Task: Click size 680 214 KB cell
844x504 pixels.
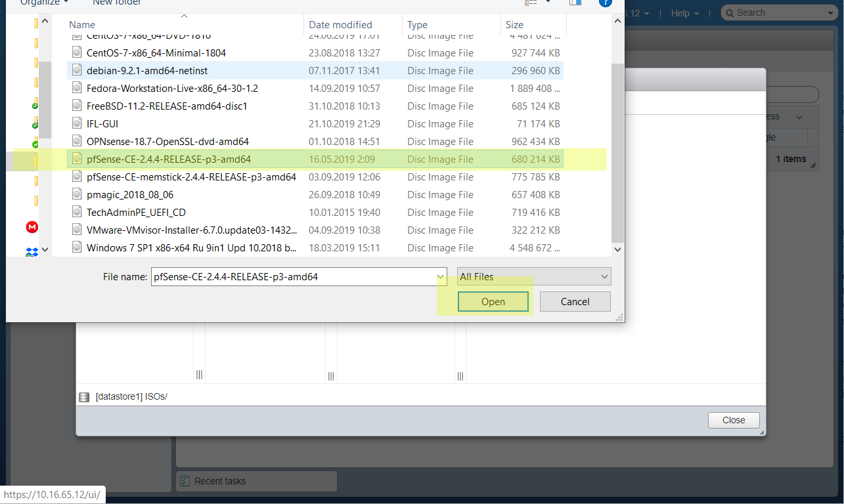Action: coord(536,159)
